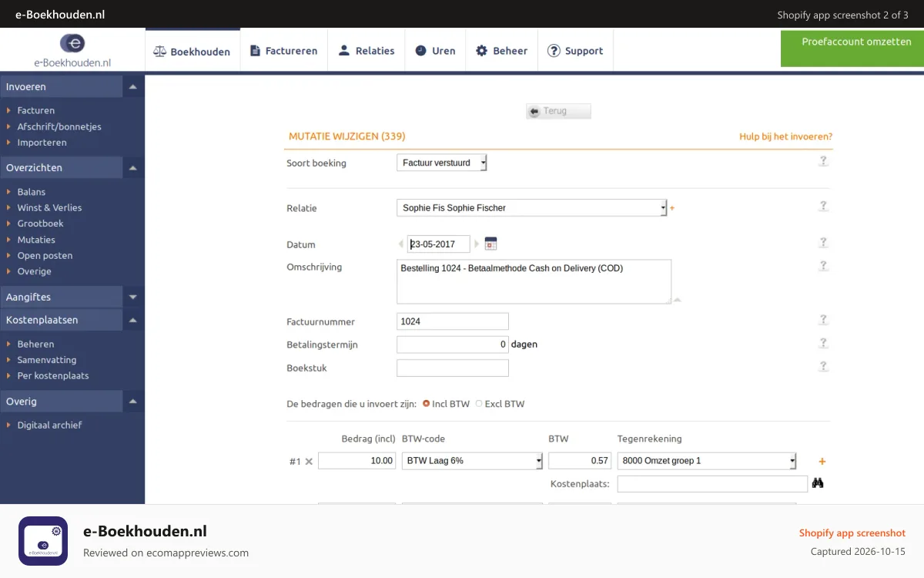Screen dimensions: 924x578
Task: Open help icon for Soort boeking
Action: click(x=823, y=161)
